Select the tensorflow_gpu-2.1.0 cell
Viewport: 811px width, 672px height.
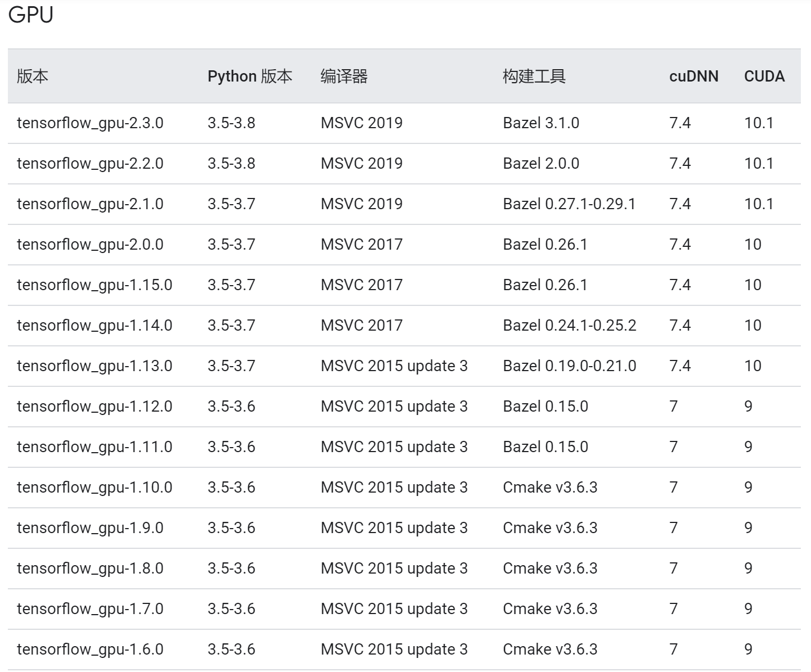point(90,204)
